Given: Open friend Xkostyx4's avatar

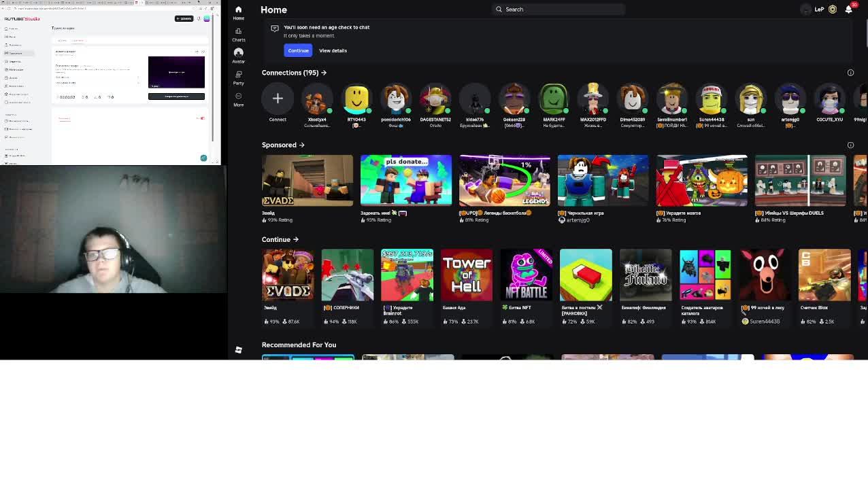Looking at the screenshot, I should [317, 99].
